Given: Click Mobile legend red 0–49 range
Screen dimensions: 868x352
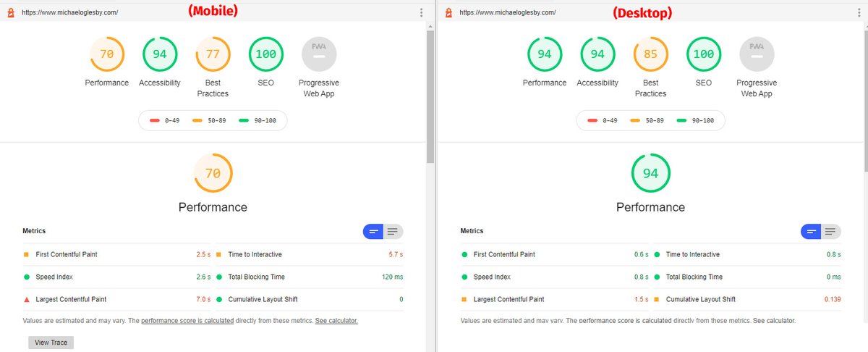Looking at the screenshot, I should (x=164, y=120).
